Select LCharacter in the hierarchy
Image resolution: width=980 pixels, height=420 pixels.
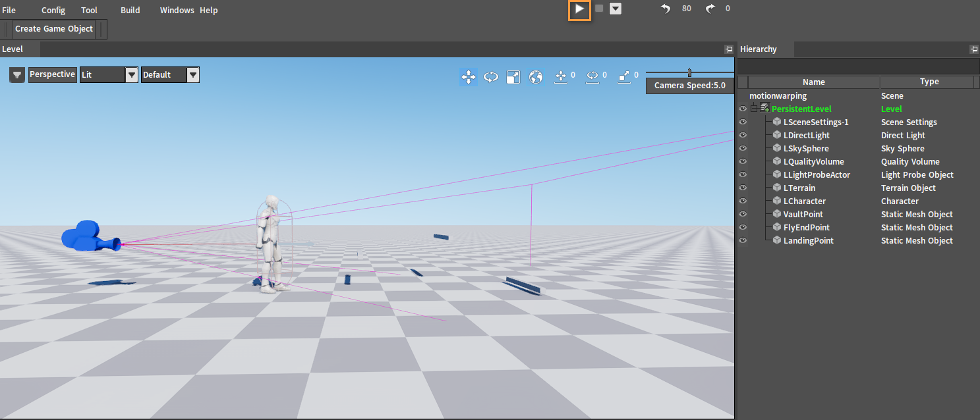(x=804, y=201)
